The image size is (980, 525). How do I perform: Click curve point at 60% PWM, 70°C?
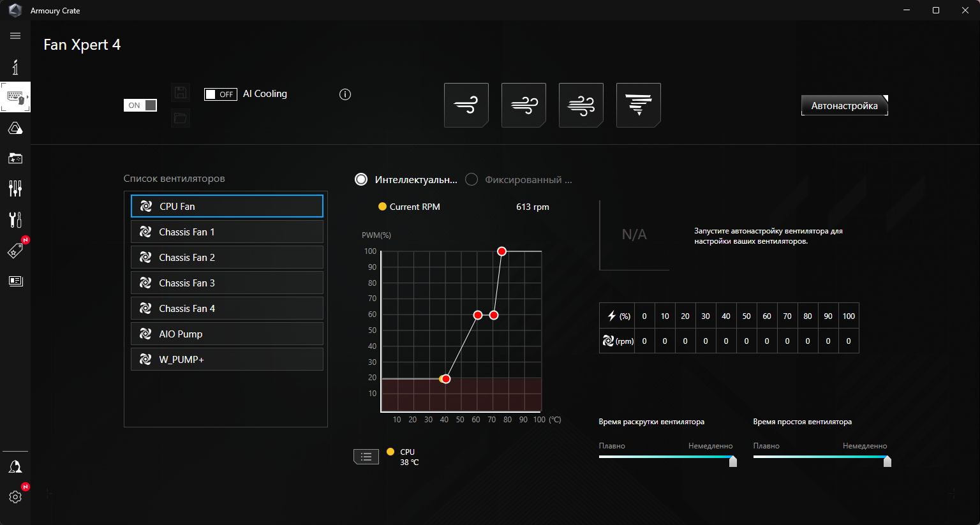click(493, 315)
